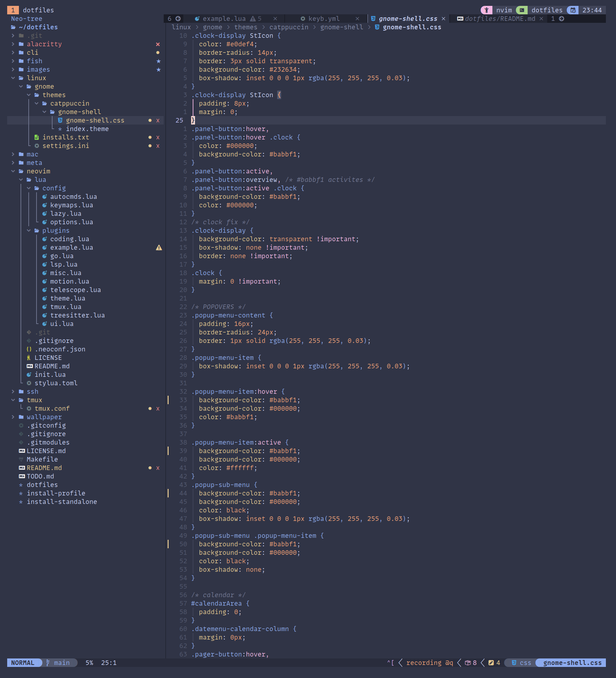Click the right arrow icon in buffer line

click(x=562, y=19)
